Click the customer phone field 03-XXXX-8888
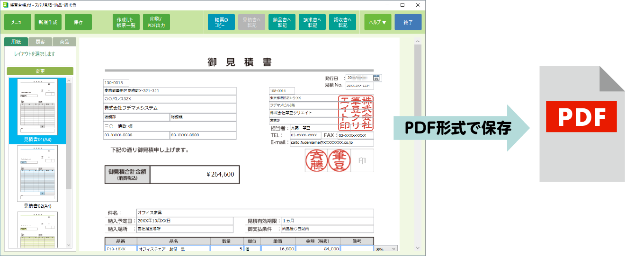This screenshot has height=256, width=644. click(x=136, y=135)
